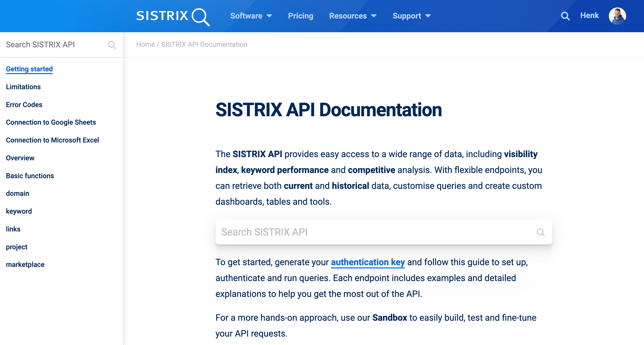Image resolution: width=644 pixels, height=345 pixels.
Task: Open Connection to Google Sheets page
Action: pyautogui.click(x=51, y=122)
